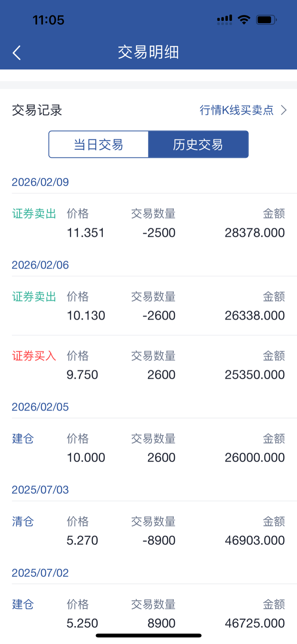Switch to the 当日交易 tab
Viewport: 297px width, 644px height.
click(x=99, y=144)
